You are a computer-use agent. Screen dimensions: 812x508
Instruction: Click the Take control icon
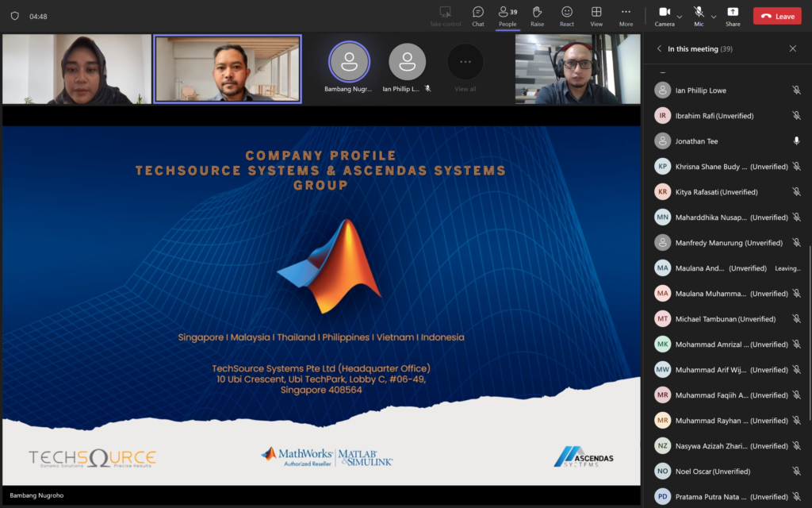(445, 14)
